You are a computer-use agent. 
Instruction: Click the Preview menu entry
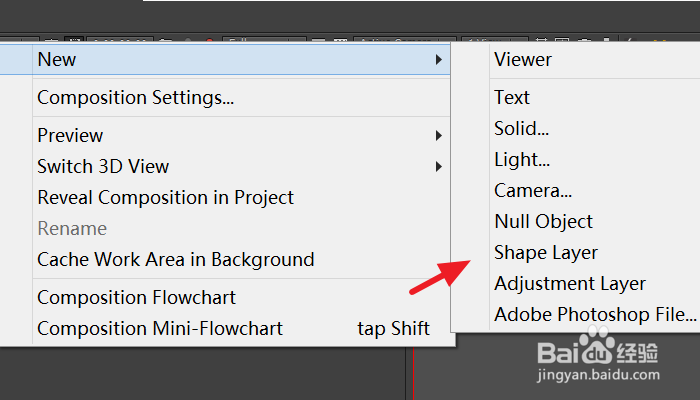[x=70, y=135]
